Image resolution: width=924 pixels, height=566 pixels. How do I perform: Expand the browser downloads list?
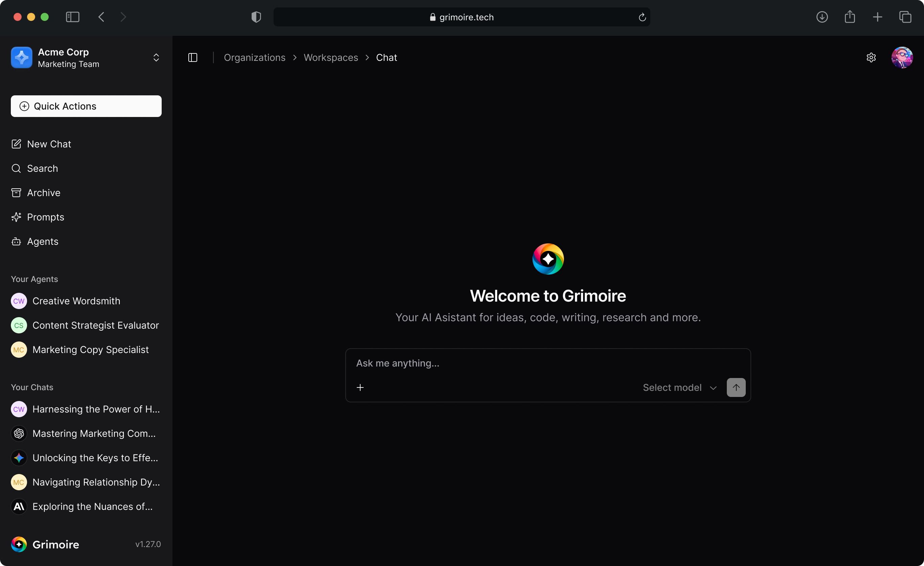point(822,17)
